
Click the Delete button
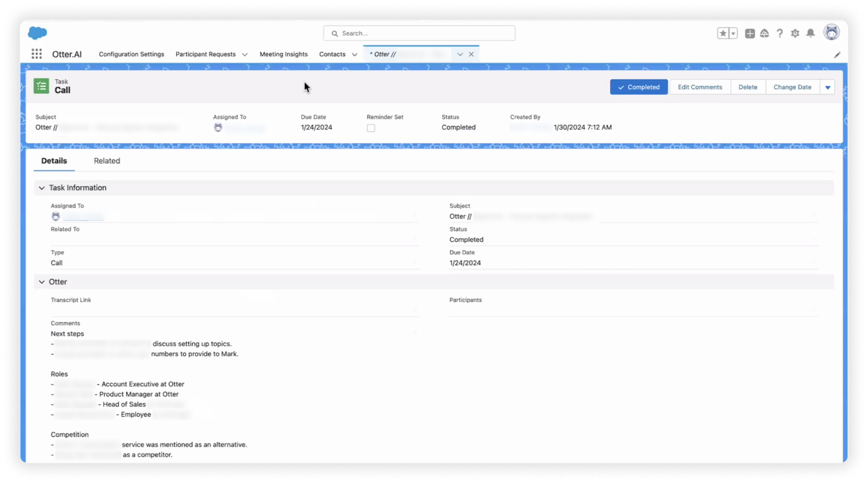click(748, 87)
